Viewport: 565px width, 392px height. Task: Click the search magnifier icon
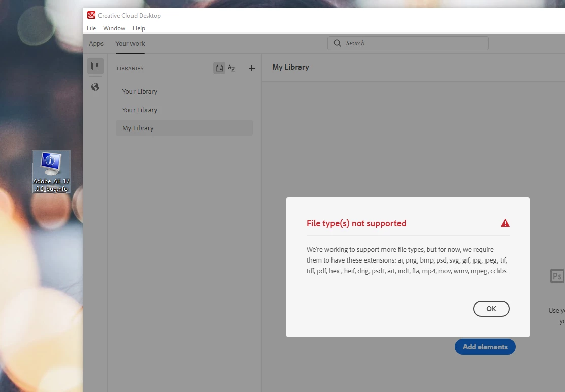pos(337,43)
